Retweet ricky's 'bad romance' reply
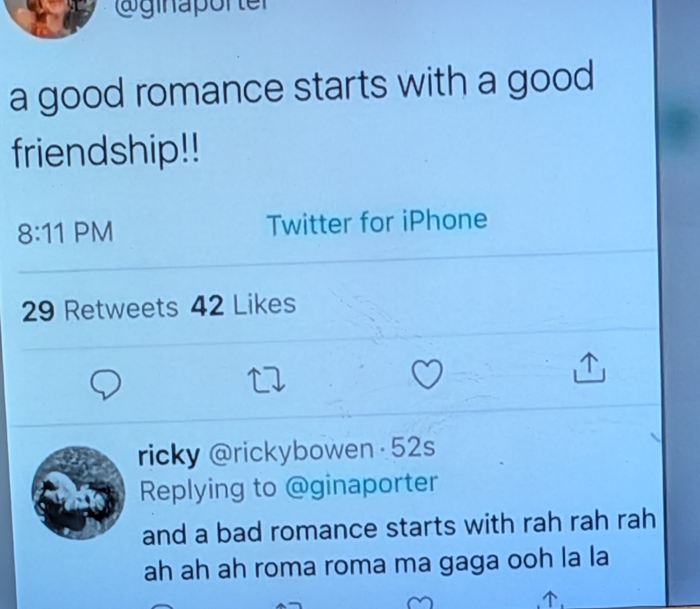Image resolution: width=700 pixels, height=609 pixels. coord(289,605)
